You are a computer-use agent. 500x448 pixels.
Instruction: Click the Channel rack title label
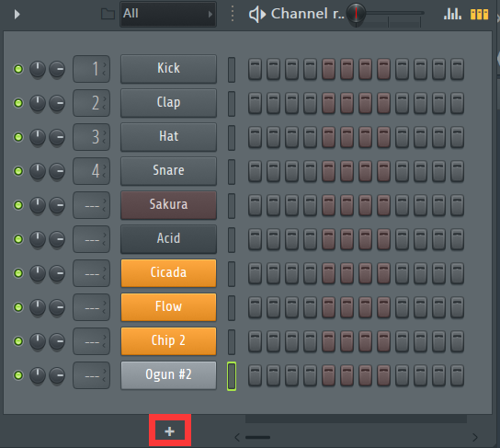307,14
